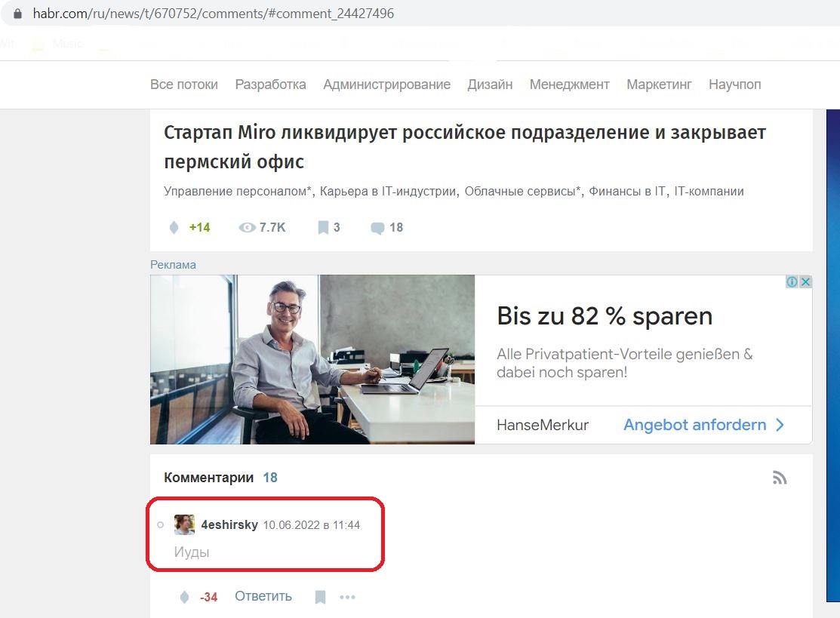This screenshot has width=840, height=618.
Task: Open the comment's more options menu
Action: click(x=347, y=597)
